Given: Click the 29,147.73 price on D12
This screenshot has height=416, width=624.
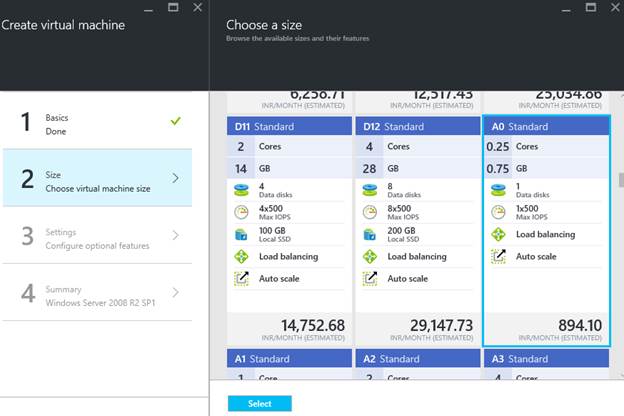Looking at the screenshot, I should tap(441, 326).
